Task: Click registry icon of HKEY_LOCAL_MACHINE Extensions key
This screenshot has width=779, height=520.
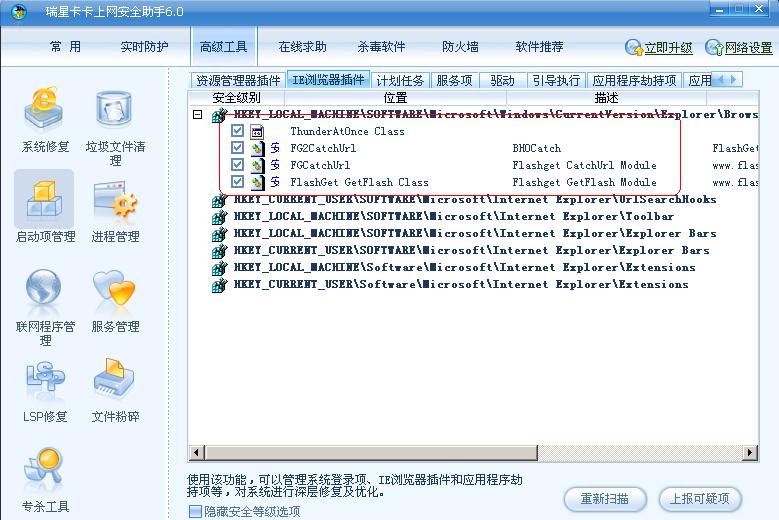Action: [219, 268]
